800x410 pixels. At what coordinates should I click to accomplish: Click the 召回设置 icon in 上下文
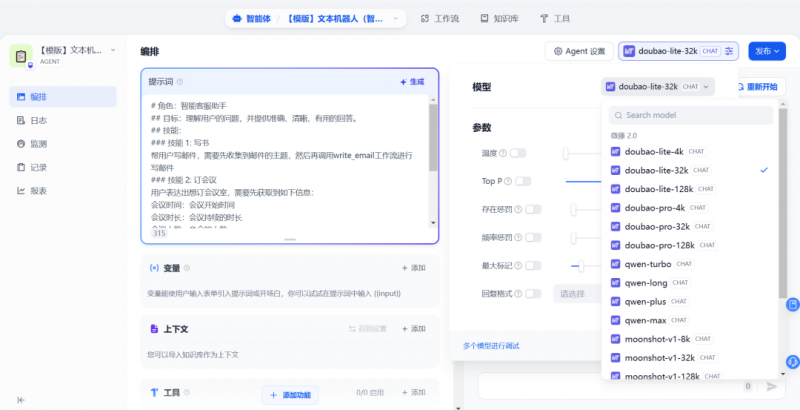click(352, 329)
